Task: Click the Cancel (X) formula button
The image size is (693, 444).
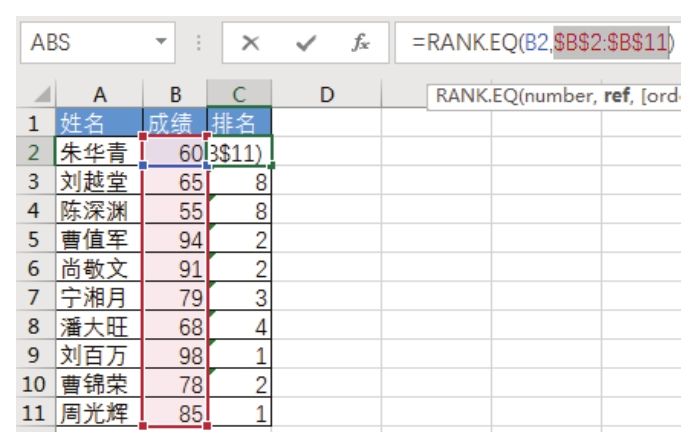Action: click(252, 44)
